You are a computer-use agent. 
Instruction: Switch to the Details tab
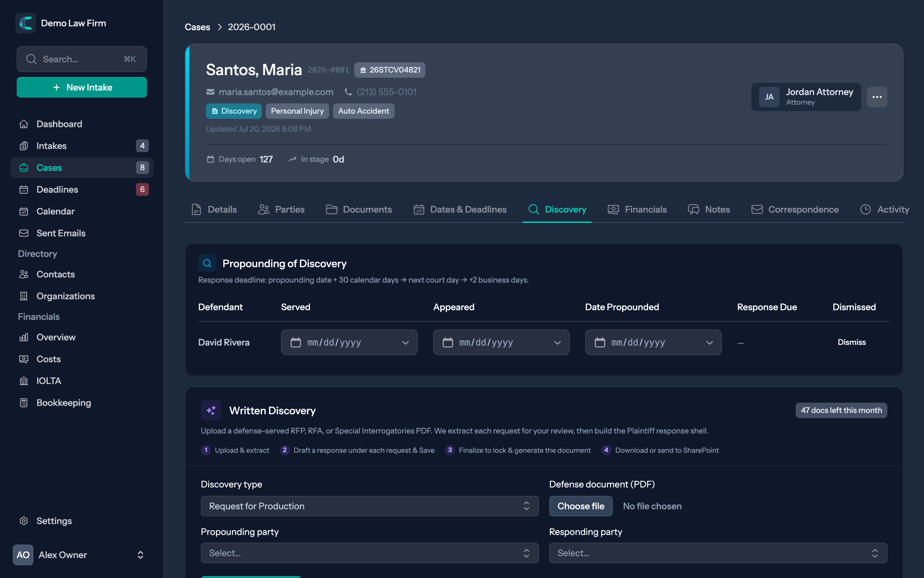pyautogui.click(x=214, y=209)
